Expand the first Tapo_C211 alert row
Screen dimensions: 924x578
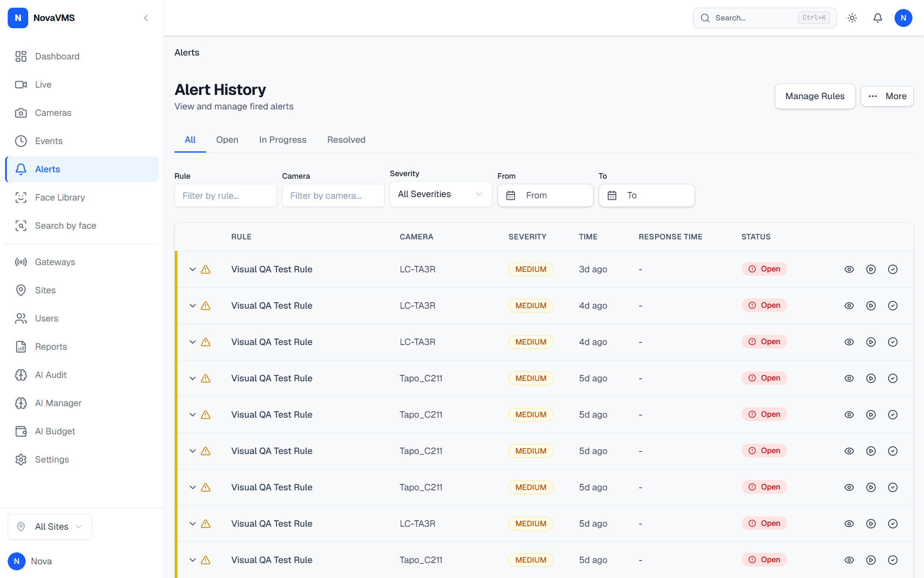(x=193, y=378)
